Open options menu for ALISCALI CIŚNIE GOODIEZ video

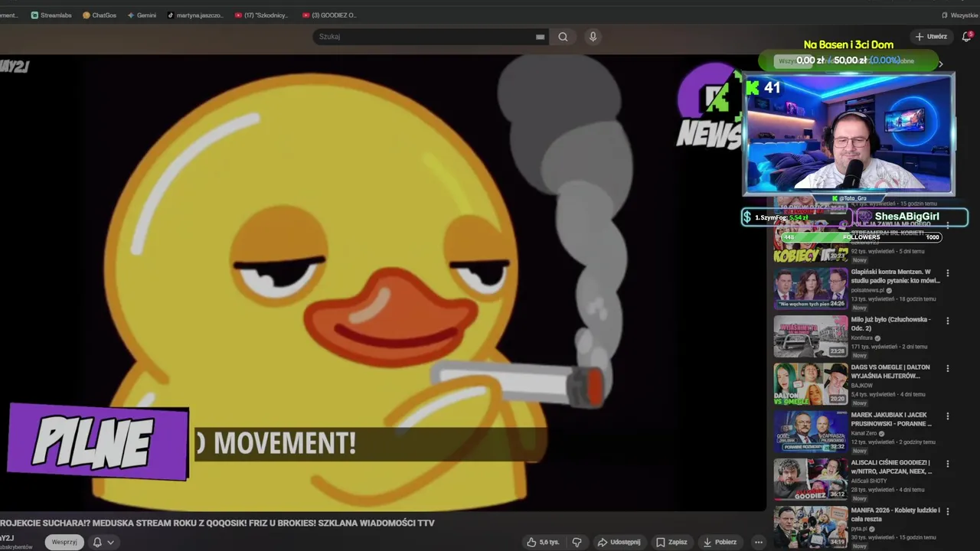(x=948, y=464)
